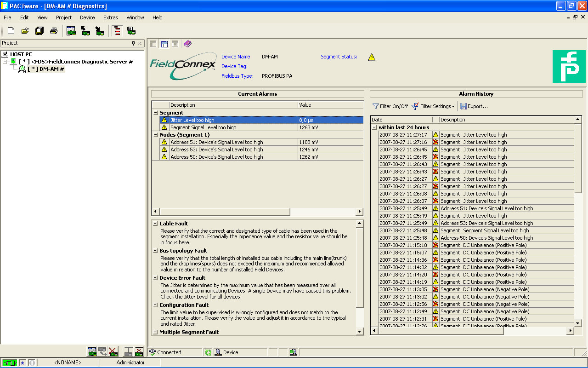Open the purple help book icon
Viewport: 588px width, 368px height.
coord(188,44)
